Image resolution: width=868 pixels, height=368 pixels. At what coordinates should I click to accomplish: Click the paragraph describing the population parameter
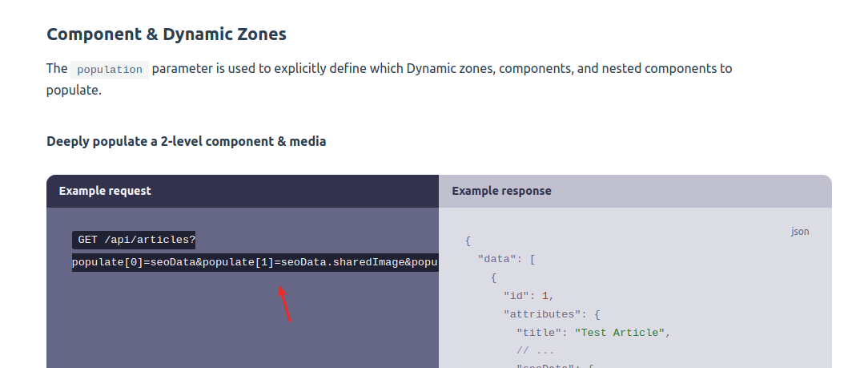pyautogui.click(x=389, y=79)
